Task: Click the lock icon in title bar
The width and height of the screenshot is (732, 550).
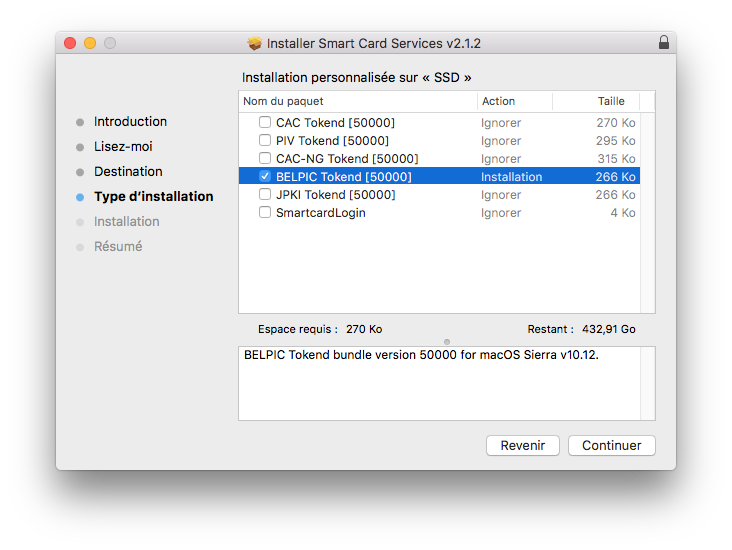Action: coord(663,42)
